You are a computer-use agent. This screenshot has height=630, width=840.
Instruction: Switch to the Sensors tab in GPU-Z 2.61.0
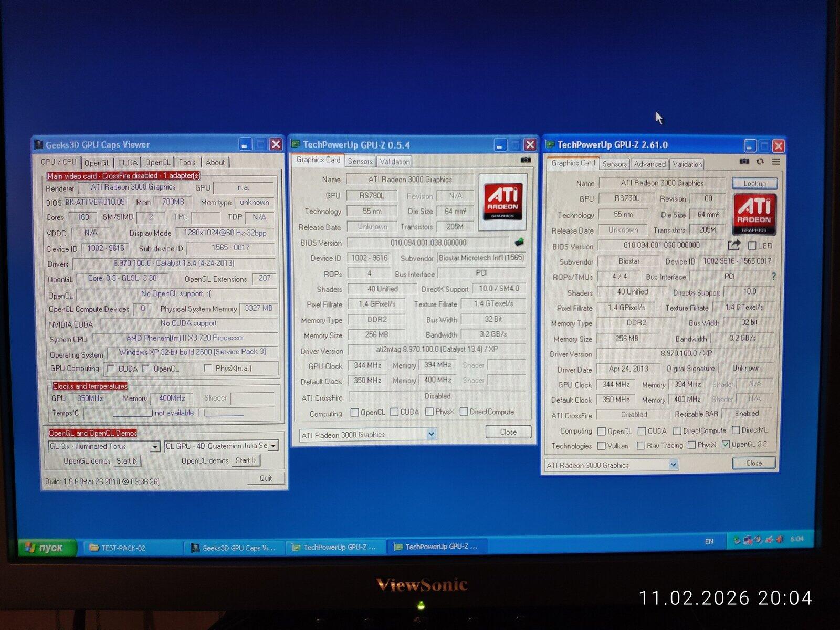(614, 164)
